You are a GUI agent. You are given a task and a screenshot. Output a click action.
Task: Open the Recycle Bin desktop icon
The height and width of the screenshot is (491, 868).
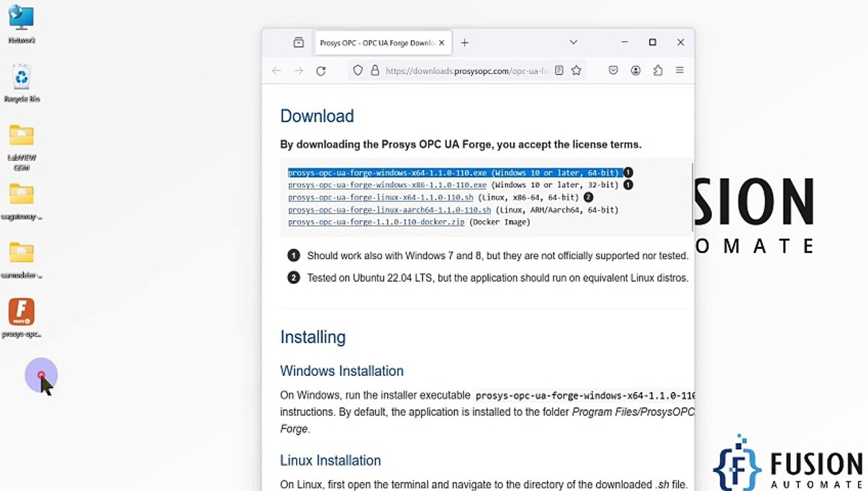(22, 83)
